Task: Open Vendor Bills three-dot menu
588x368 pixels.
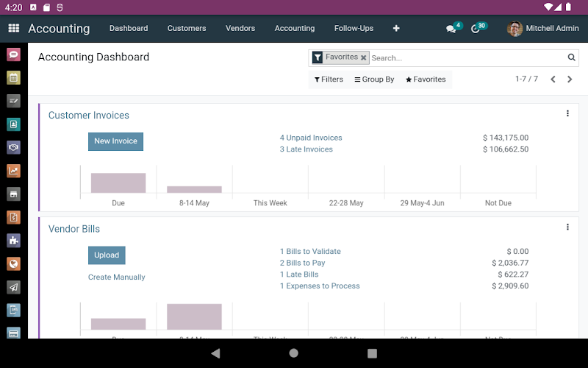Action: click(x=567, y=227)
